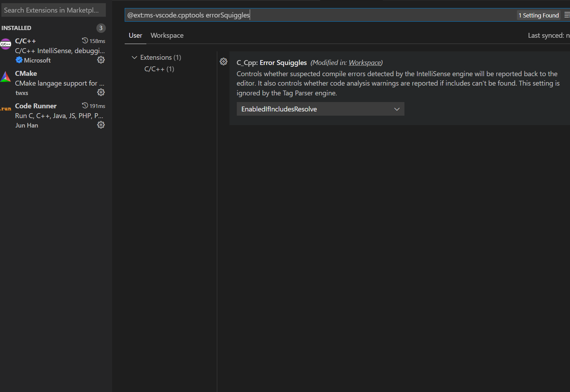This screenshot has height=392, width=570.
Task: Follow the Workspace modified-in link
Action: point(365,63)
